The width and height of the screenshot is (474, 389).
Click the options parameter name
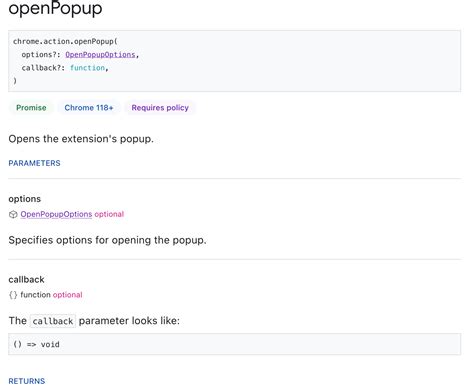point(25,199)
